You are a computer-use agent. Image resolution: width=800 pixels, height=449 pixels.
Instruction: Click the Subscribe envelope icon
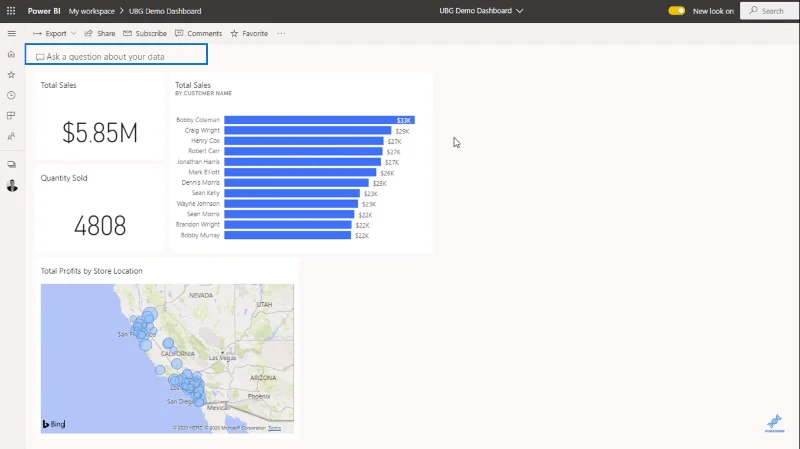tap(128, 33)
